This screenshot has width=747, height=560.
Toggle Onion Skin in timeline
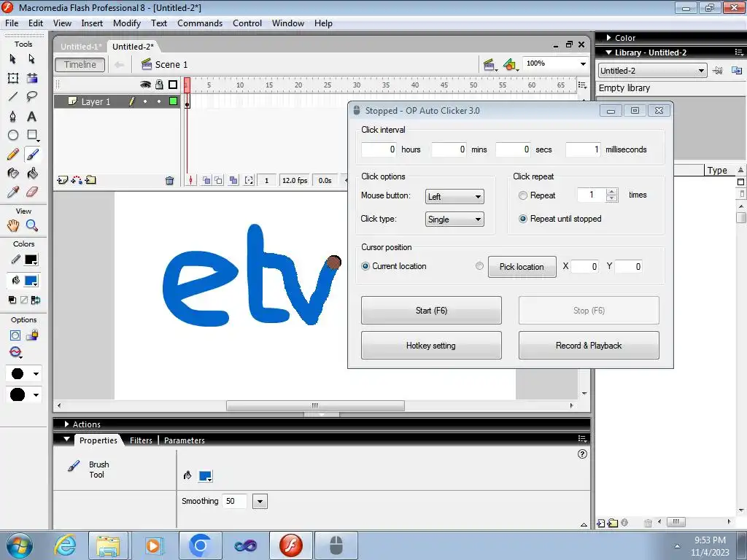click(206, 181)
